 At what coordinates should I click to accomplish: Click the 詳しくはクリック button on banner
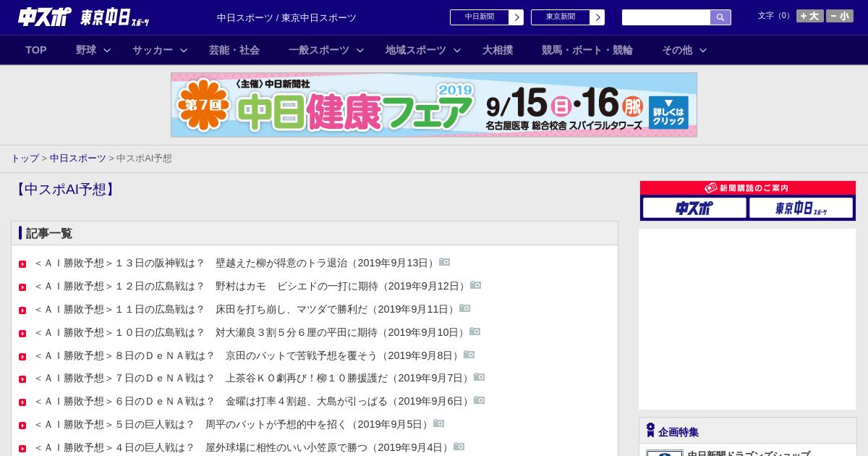(x=668, y=112)
